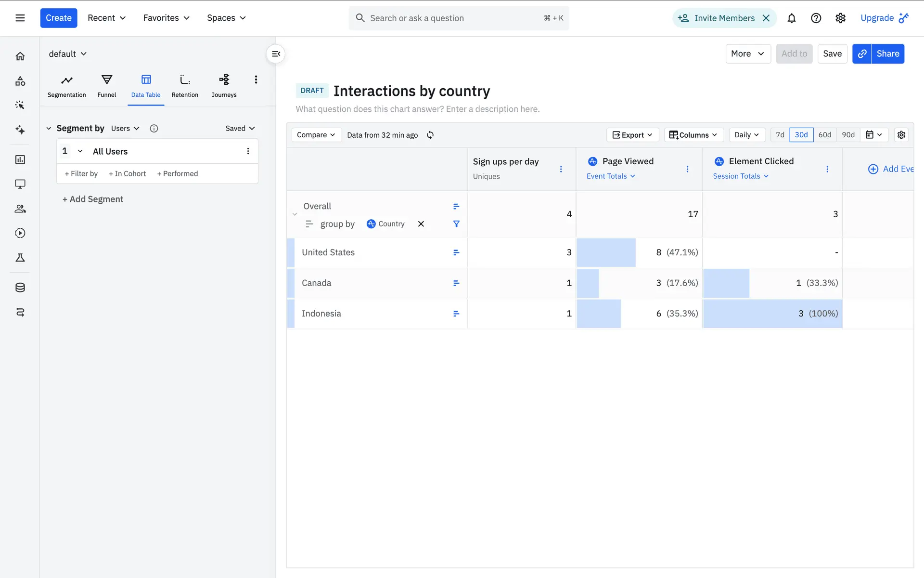
Task: Click the search or ask a question field
Action: point(452,18)
